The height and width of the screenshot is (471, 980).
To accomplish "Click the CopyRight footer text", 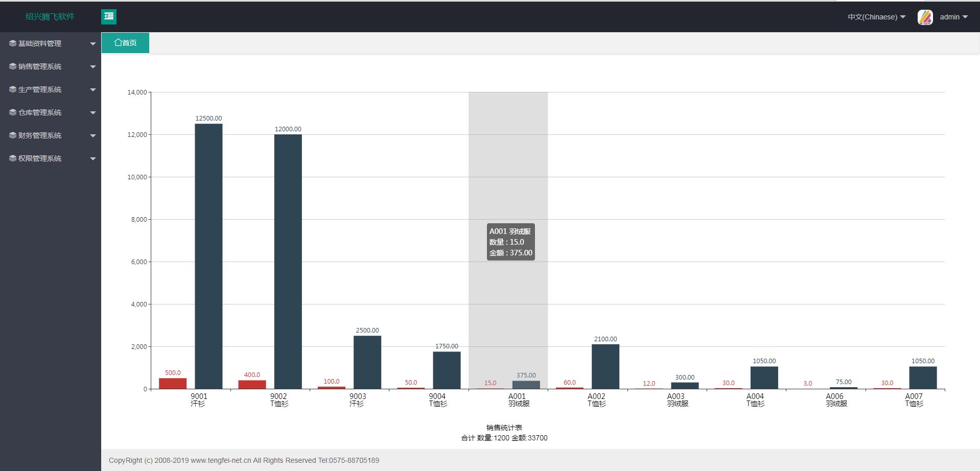I will pyautogui.click(x=244, y=460).
